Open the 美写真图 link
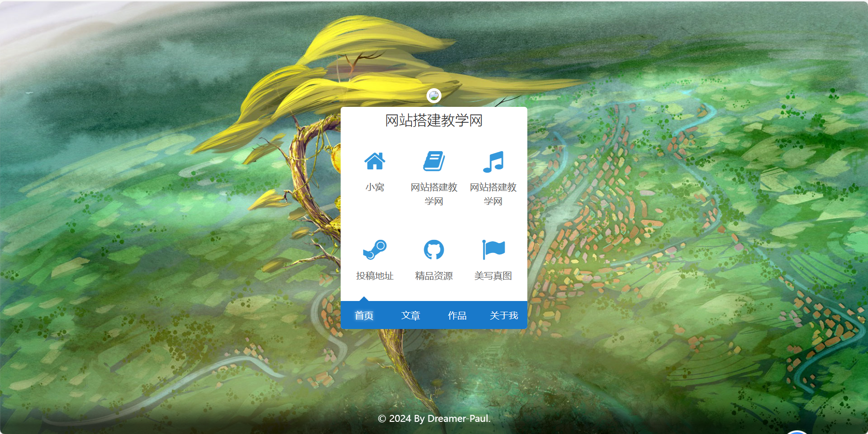Image resolution: width=868 pixels, height=434 pixels. click(493, 276)
